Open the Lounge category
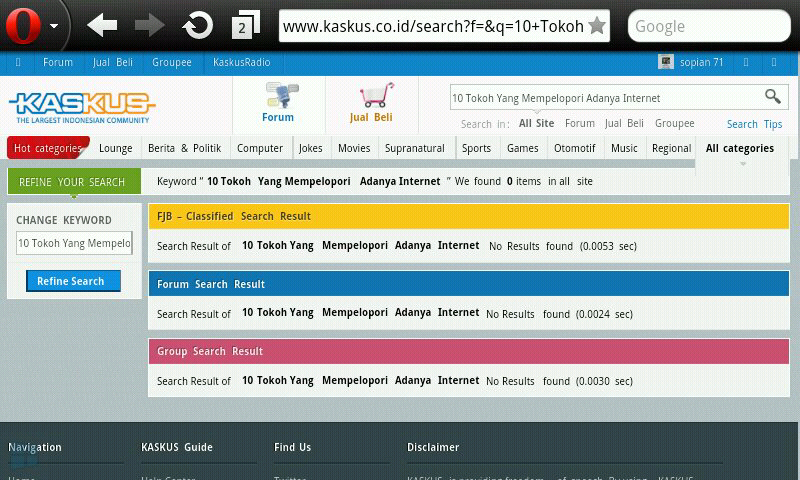800x480 pixels. pyautogui.click(x=115, y=148)
